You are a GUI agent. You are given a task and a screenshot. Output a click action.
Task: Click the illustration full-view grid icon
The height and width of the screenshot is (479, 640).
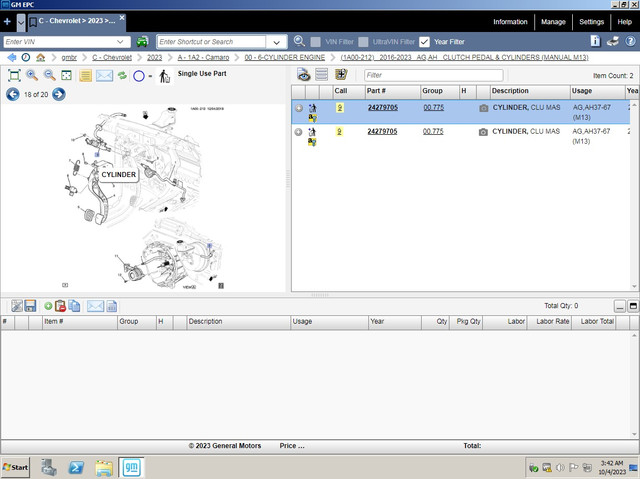click(67, 75)
